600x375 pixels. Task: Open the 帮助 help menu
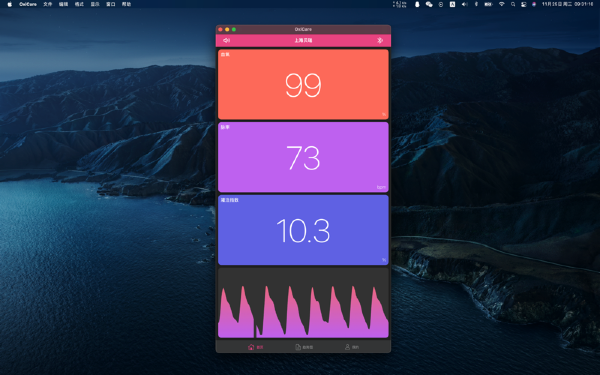pyautogui.click(x=126, y=4)
